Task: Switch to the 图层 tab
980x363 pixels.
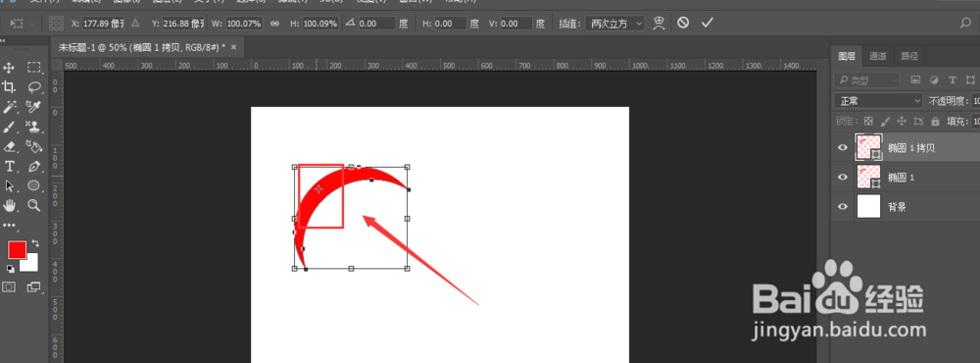Action: click(847, 56)
